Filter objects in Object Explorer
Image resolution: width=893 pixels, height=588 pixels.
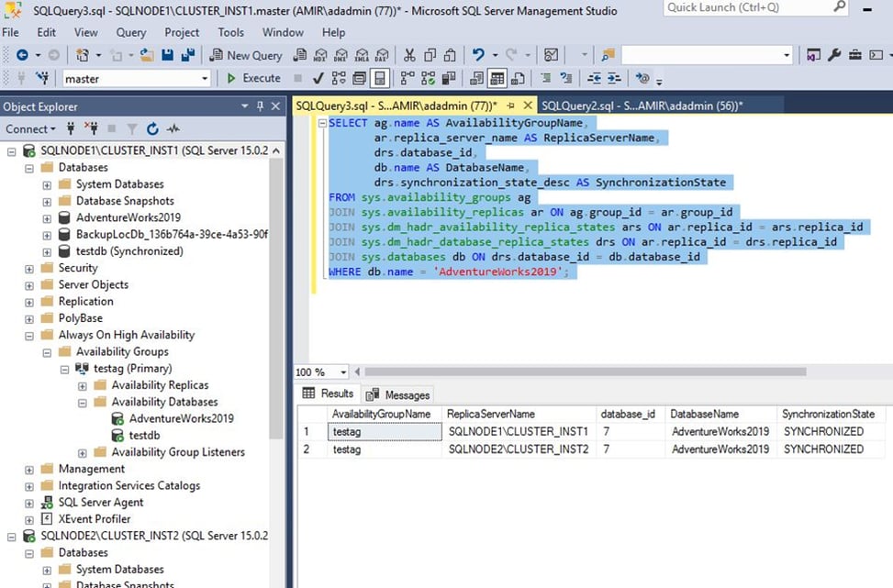click(x=130, y=128)
